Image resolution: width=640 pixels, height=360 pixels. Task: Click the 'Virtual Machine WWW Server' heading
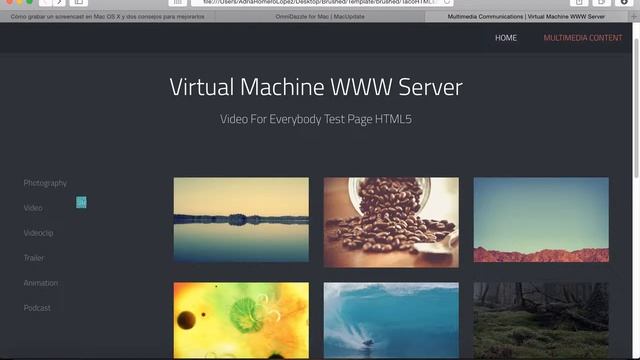[316, 87]
